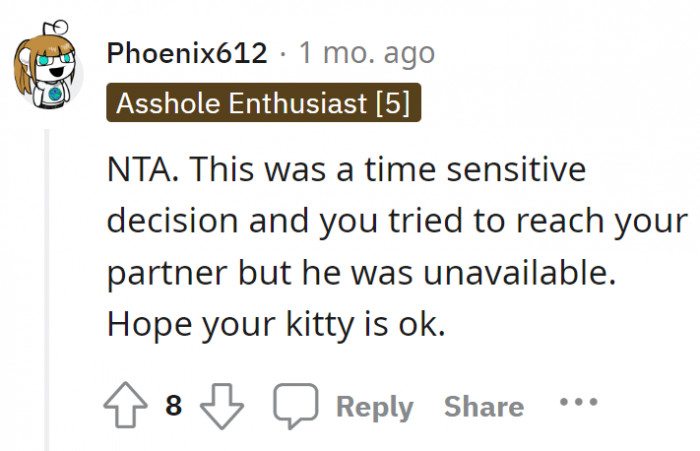Open the Phoenix612 username profile link
This screenshot has height=451, width=700.
pos(186,53)
